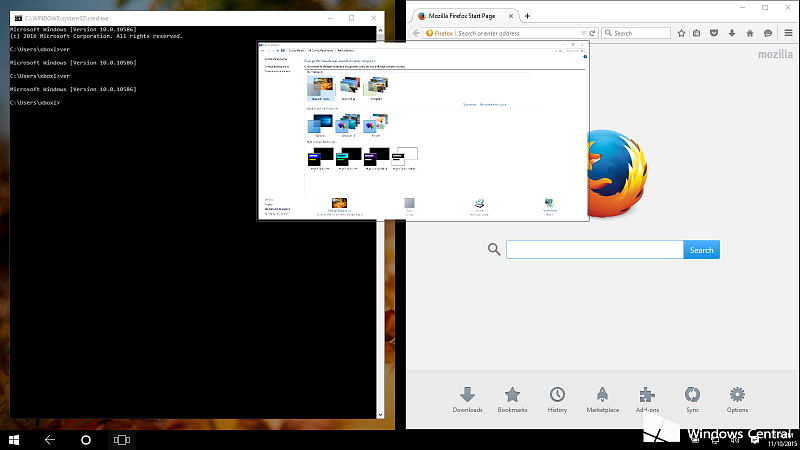The image size is (800, 450).
Task: Click cmd window scrollbar down arrow
Action: coord(380,415)
